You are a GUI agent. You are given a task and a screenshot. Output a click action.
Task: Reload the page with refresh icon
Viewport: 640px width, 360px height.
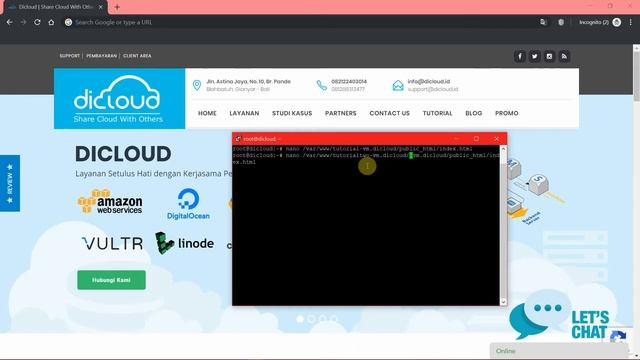[37, 22]
